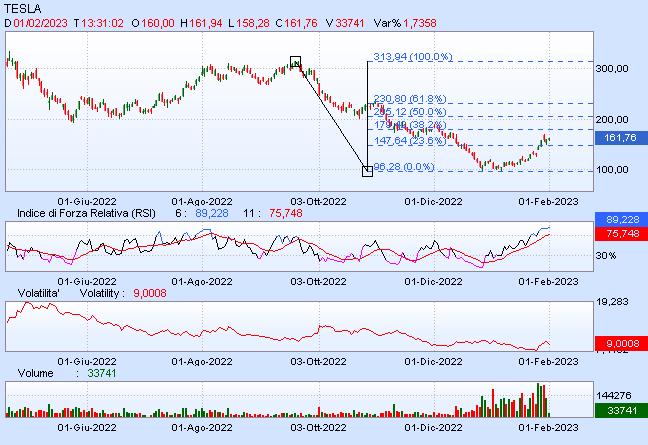Click the 19,283 volatility axis label
The image size is (648, 445).
(612, 302)
